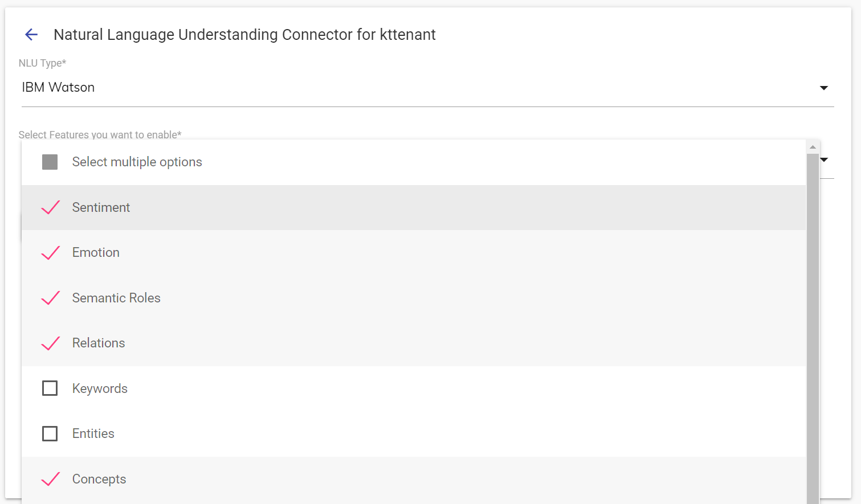Viewport: 861px width, 504px height.
Task: Click the dropdown list scrollbar thumb
Action: (x=813, y=325)
